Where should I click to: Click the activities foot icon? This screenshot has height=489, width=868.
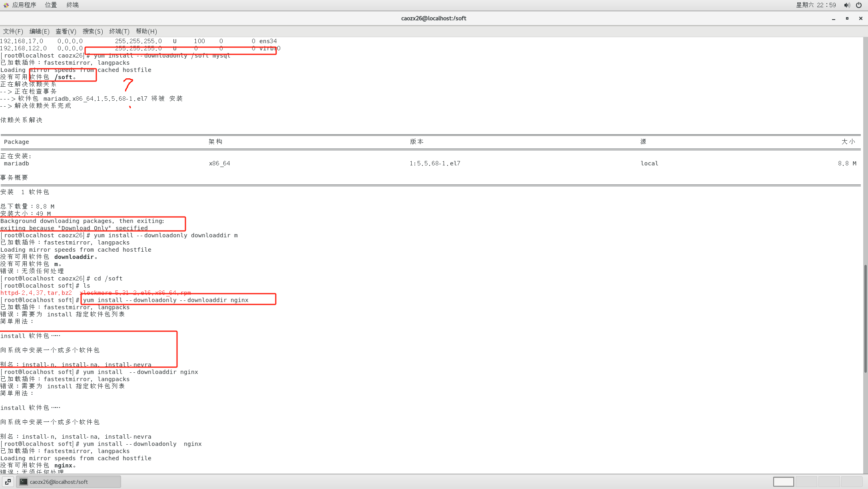tap(6, 5)
